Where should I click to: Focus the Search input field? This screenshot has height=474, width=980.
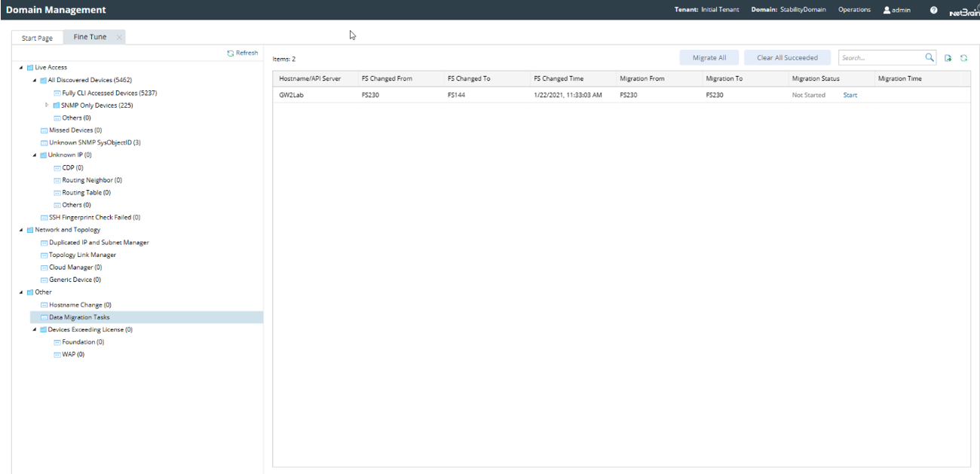point(881,58)
